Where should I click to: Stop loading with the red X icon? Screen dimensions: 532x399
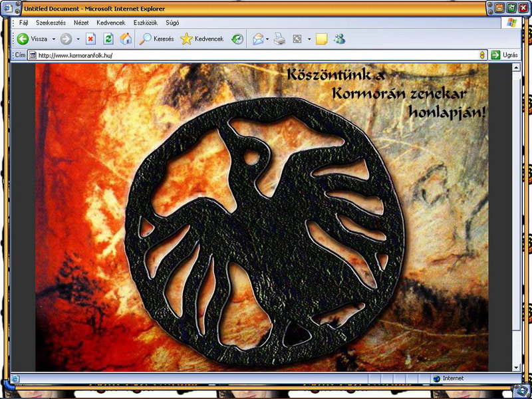[91, 39]
